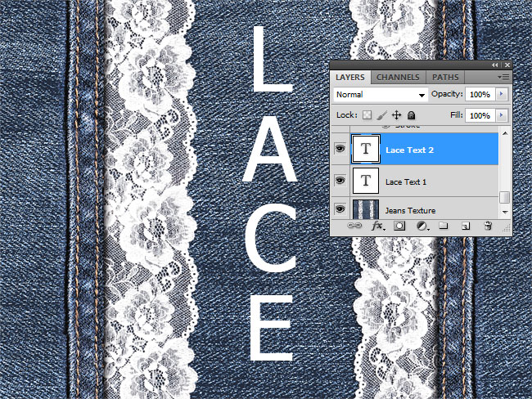
Task: Open the Opacity slider arrow
Action: 501,94
